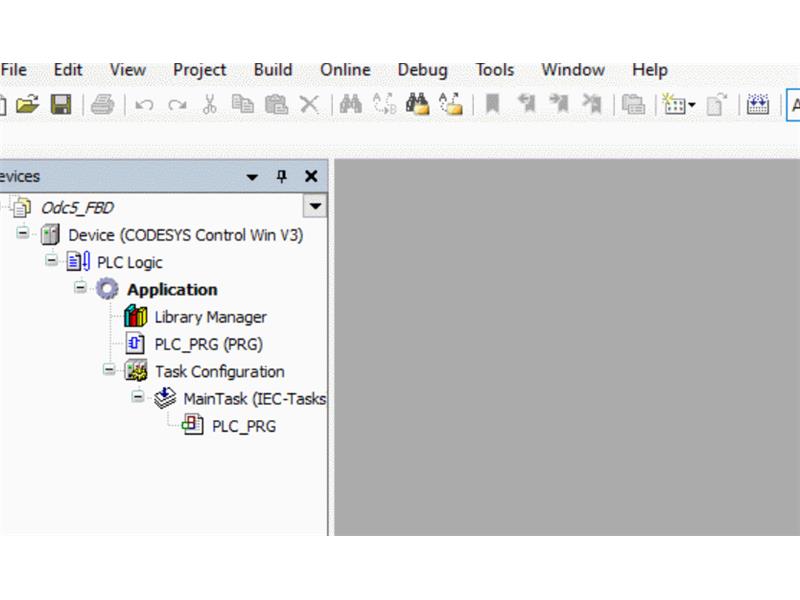
Task: Open the Project menu
Action: point(199,70)
